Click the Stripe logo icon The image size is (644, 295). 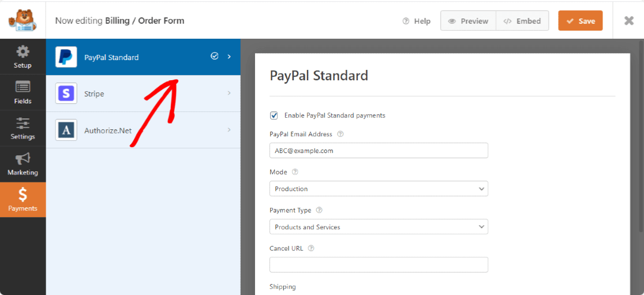[66, 94]
